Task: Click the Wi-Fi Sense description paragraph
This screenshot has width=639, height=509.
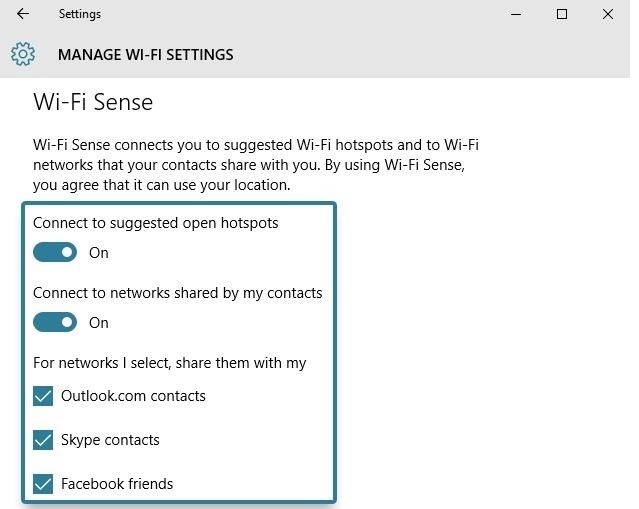Action: click(255, 165)
